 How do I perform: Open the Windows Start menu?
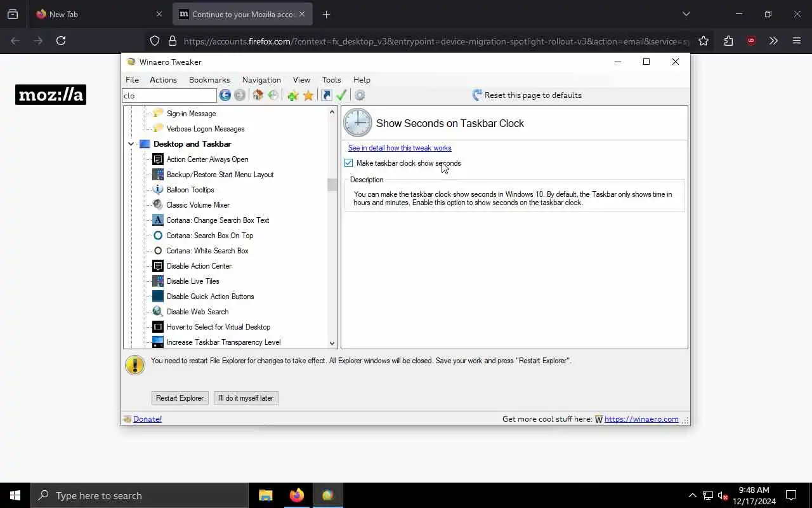(15, 495)
